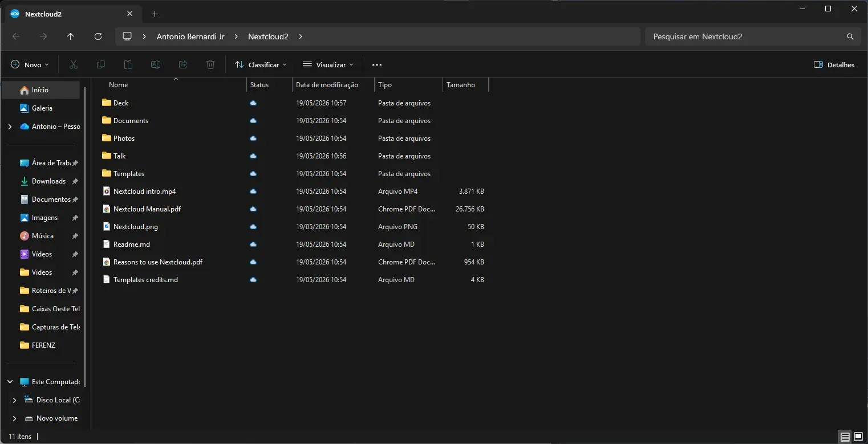The height and width of the screenshot is (444, 868).
Task: Click Nextcloud2 in the address breadcrumb
Action: pyautogui.click(x=268, y=36)
